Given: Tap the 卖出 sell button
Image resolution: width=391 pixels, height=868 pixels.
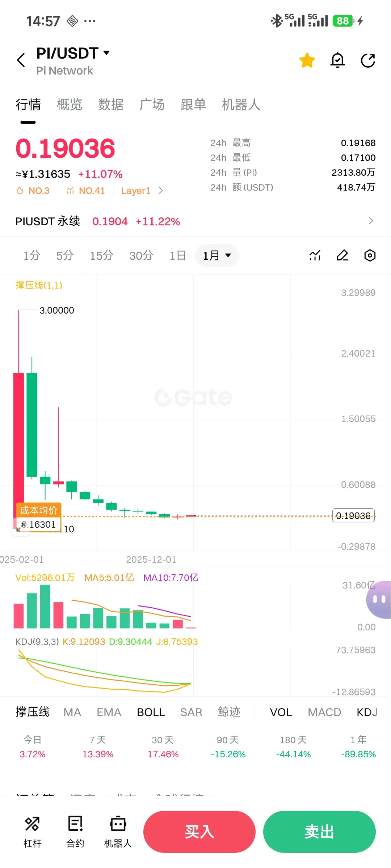Looking at the screenshot, I should (319, 831).
